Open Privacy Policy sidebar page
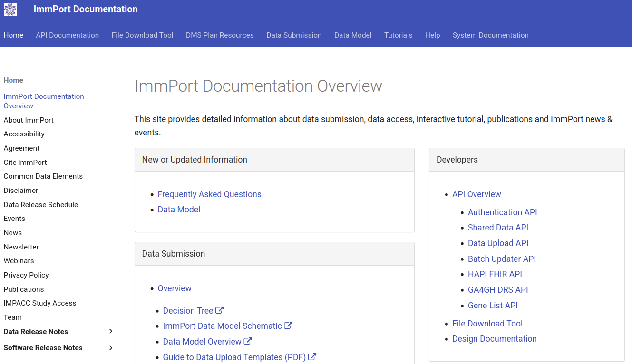This screenshot has height=364, width=632. coord(26,275)
